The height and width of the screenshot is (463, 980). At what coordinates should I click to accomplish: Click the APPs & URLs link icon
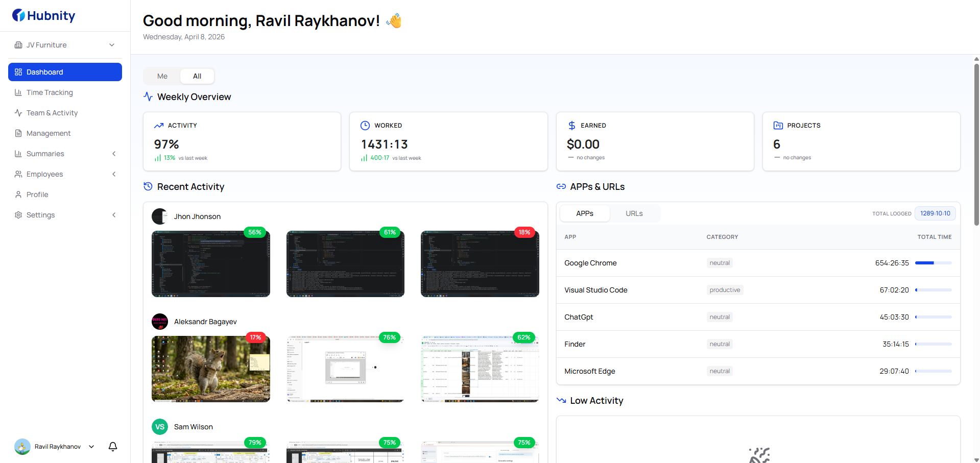561,186
